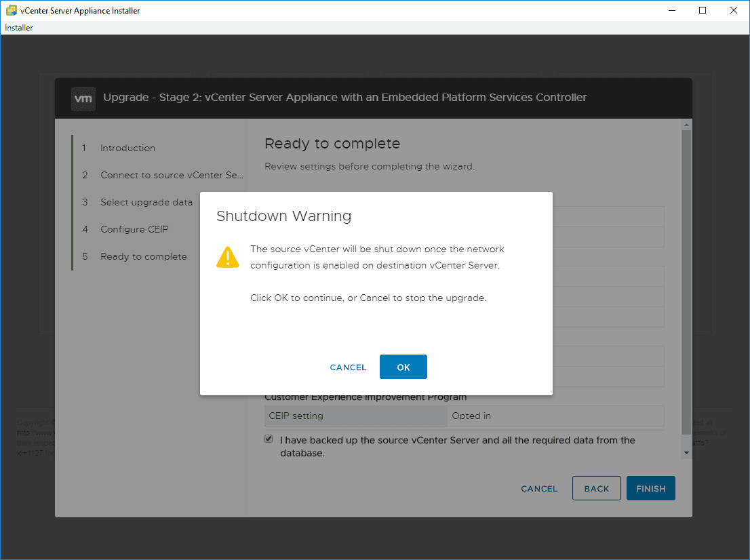750x560 pixels.
Task: Minimize the installer window
Action: coord(671,11)
